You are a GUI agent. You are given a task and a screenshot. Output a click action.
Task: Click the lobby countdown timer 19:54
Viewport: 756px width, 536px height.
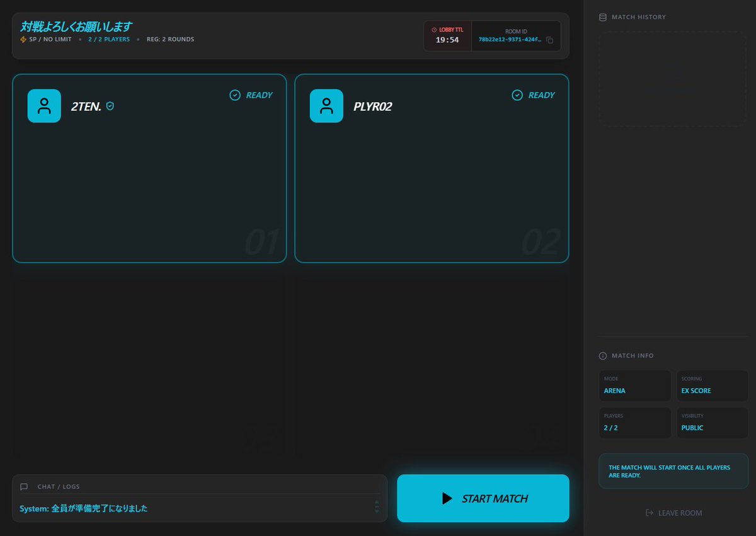click(447, 40)
